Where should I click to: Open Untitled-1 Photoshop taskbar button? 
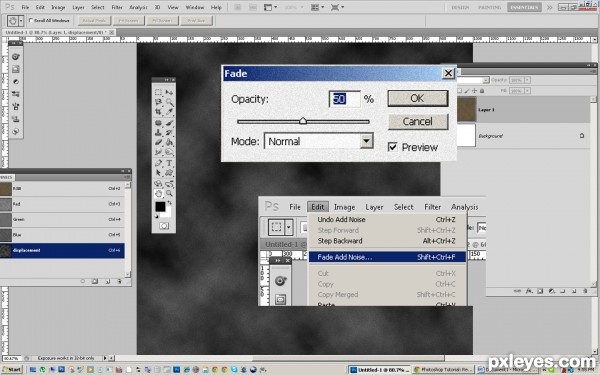[x=379, y=370]
